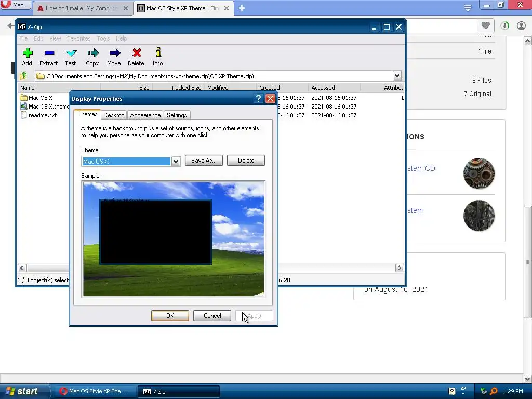This screenshot has width=532, height=399.
Task: Switch to the Settings tab
Action: point(177,115)
